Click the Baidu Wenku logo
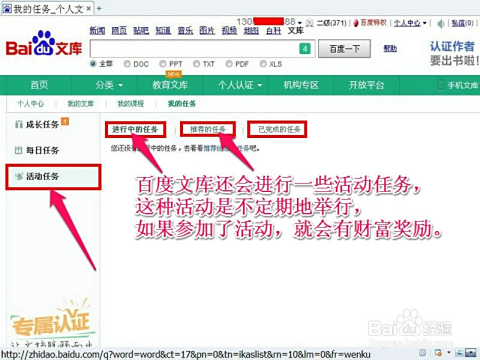This screenshot has width=480, height=360. [x=44, y=44]
